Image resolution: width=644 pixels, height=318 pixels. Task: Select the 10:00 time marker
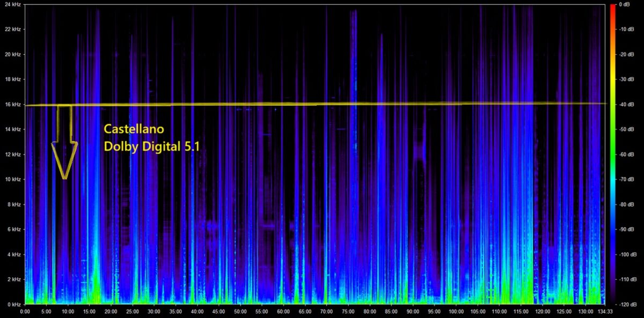pyautogui.click(x=68, y=312)
